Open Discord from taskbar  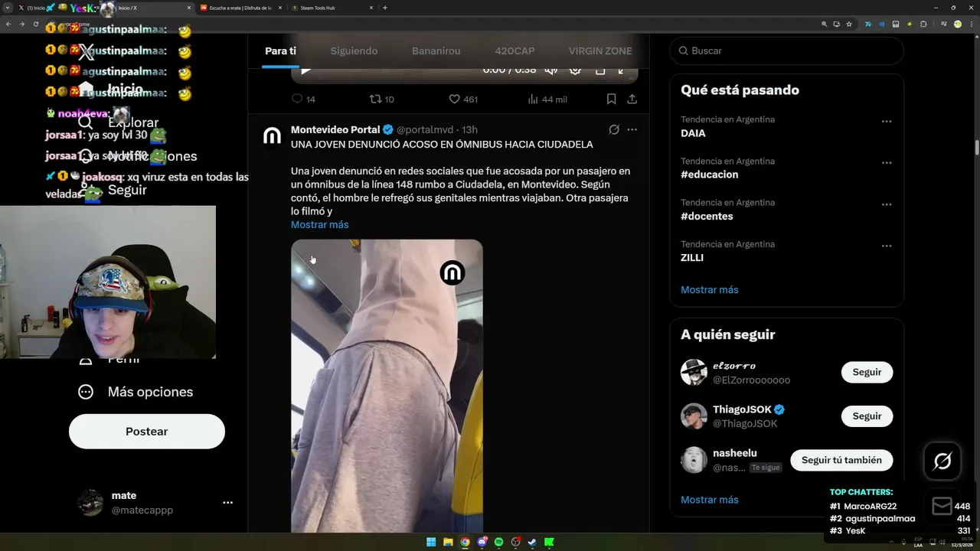(482, 542)
